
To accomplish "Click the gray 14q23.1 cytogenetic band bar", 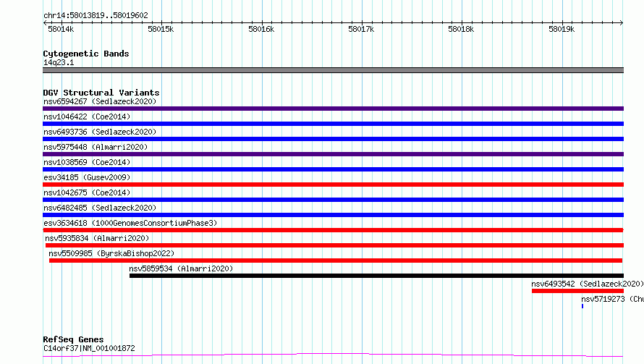I will tap(333, 70).
